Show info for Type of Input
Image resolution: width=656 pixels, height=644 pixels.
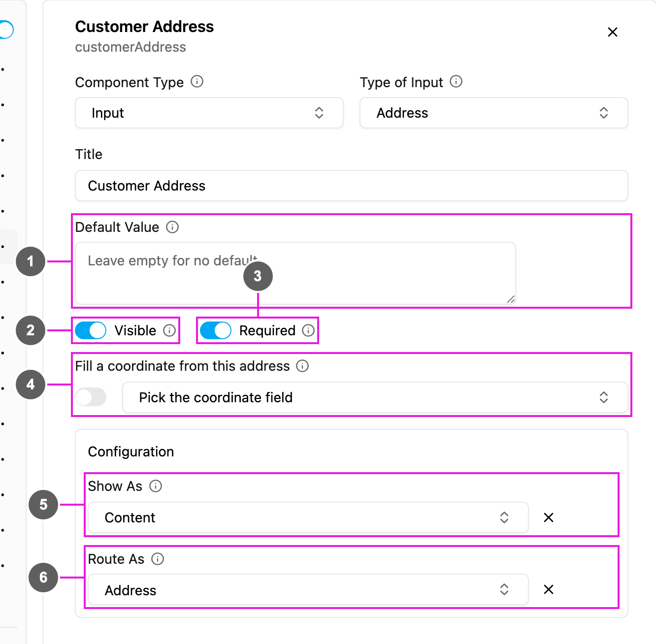pos(456,81)
